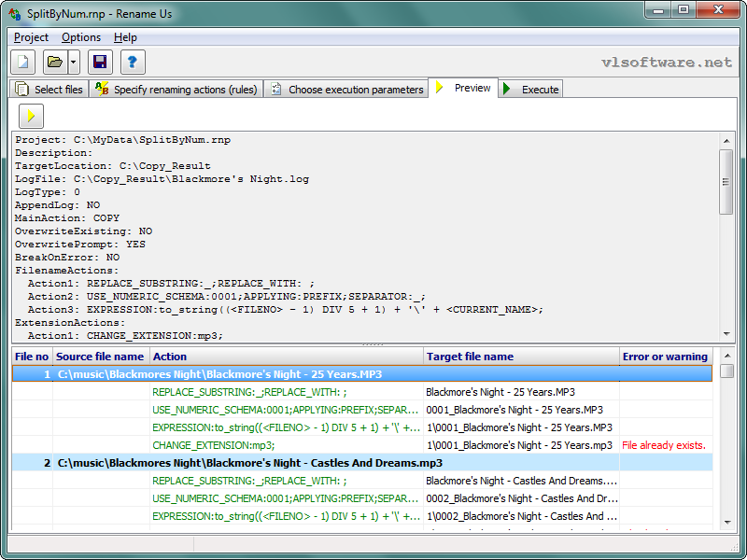Screen dimensions: 747x560
Task: Open the Choose execution parameters tab
Action: [346, 90]
